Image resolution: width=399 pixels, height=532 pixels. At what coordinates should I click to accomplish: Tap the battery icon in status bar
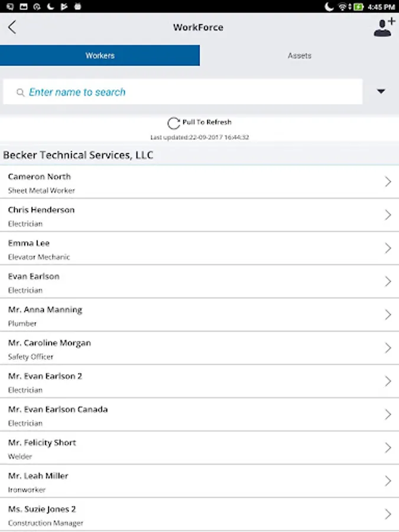coord(358,7)
